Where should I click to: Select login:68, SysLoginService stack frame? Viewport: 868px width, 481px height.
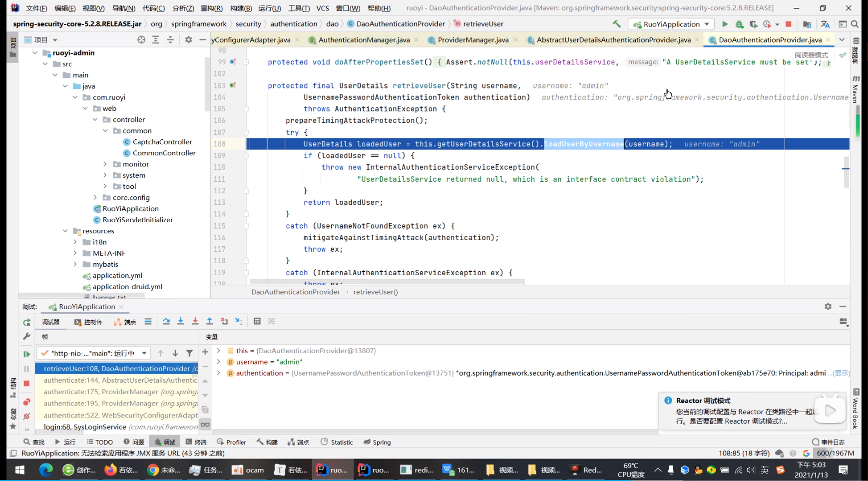116,427
